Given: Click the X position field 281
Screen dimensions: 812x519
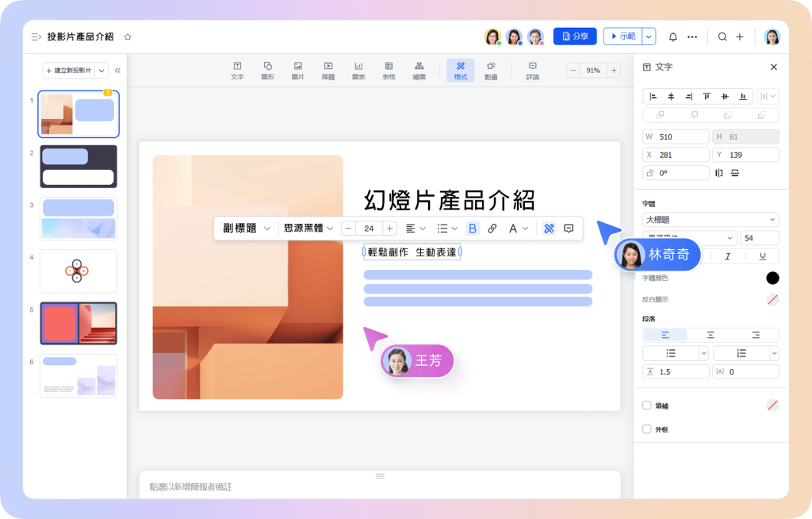Looking at the screenshot, I should (676, 155).
